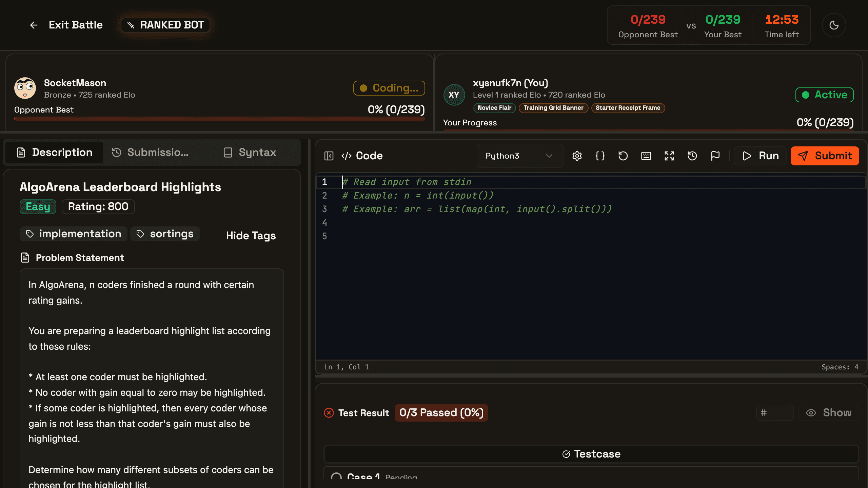
Task: Submit the solution
Action: [x=825, y=156]
